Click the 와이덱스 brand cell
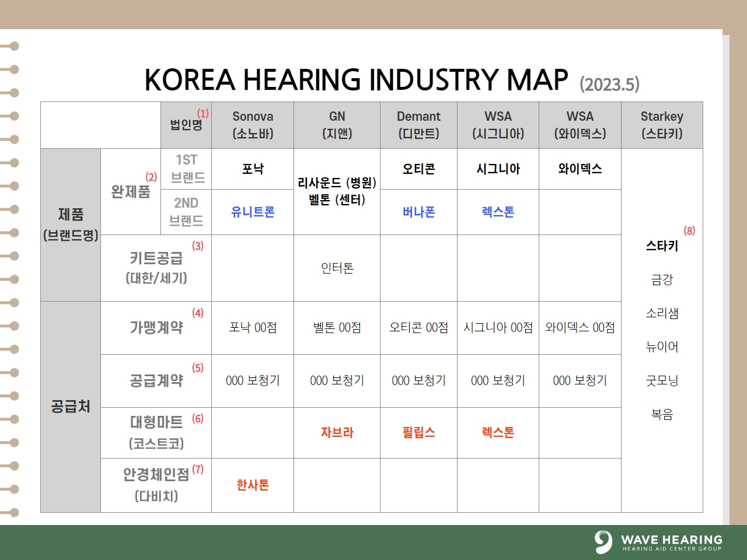The height and width of the screenshot is (560, 747). [x=580, y=169]
